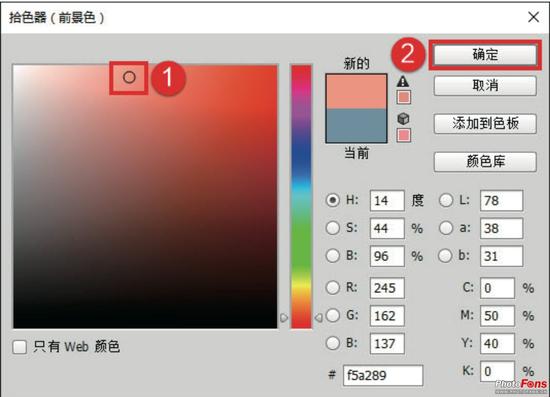Click the gamut-corrected color swatch below warning

click(x=404, y=97)
